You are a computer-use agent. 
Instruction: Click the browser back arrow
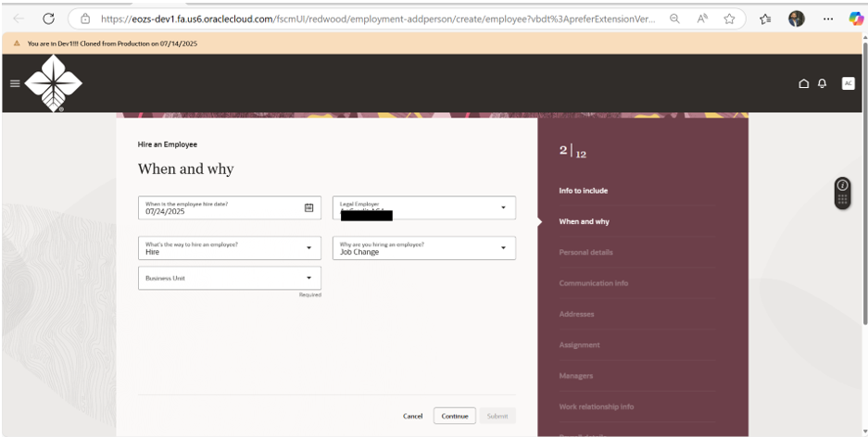click(19, 19)
